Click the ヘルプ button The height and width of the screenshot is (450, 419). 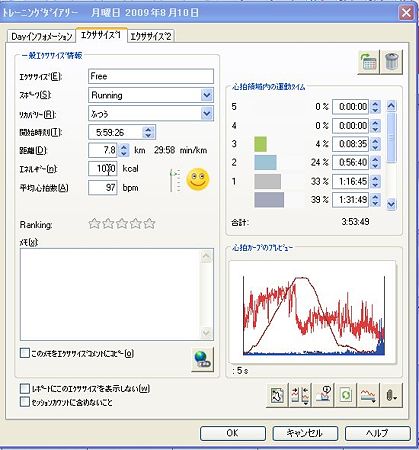point(377,433)
